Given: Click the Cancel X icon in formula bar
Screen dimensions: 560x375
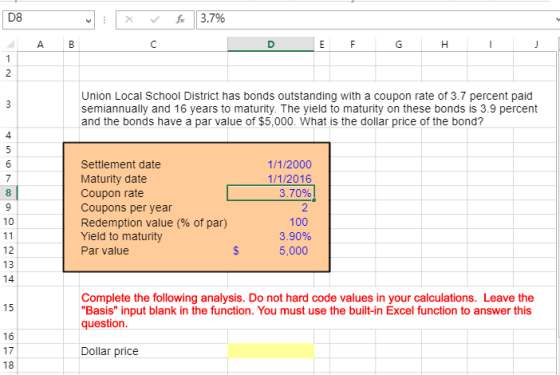Looking at the screenshot, I should pyautogui.click(x=129, y=19).
